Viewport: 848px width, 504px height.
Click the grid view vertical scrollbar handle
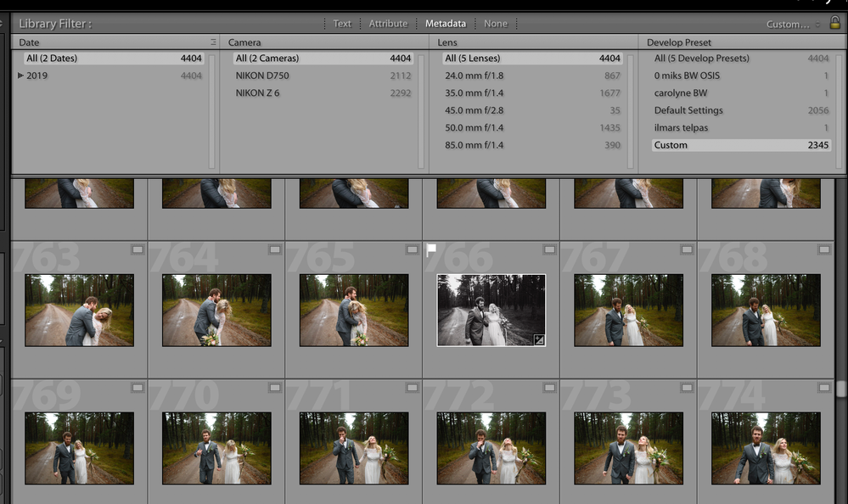tap(841, 389)
